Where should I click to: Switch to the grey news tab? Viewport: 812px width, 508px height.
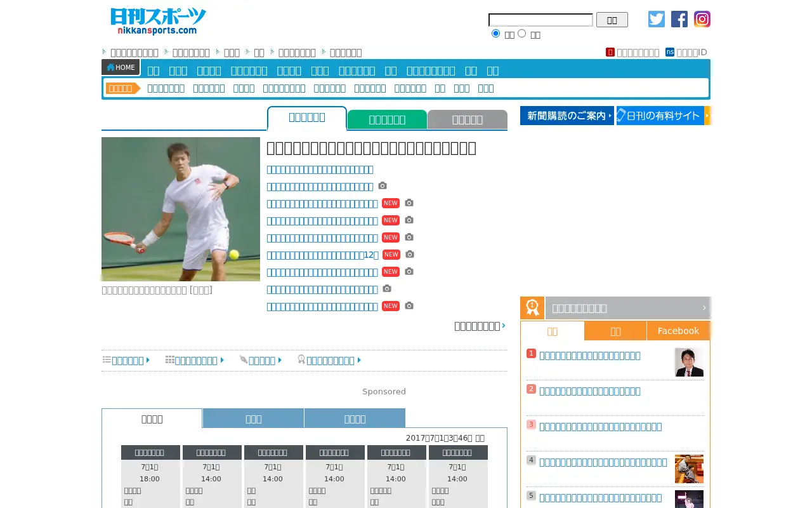[x=468, y=119]
